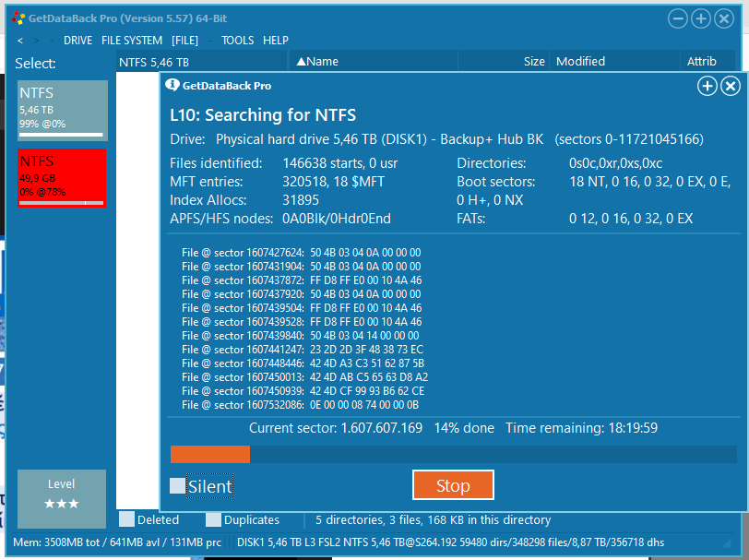Sort by the Name column header
749x560 pixels.
(373, 61)
